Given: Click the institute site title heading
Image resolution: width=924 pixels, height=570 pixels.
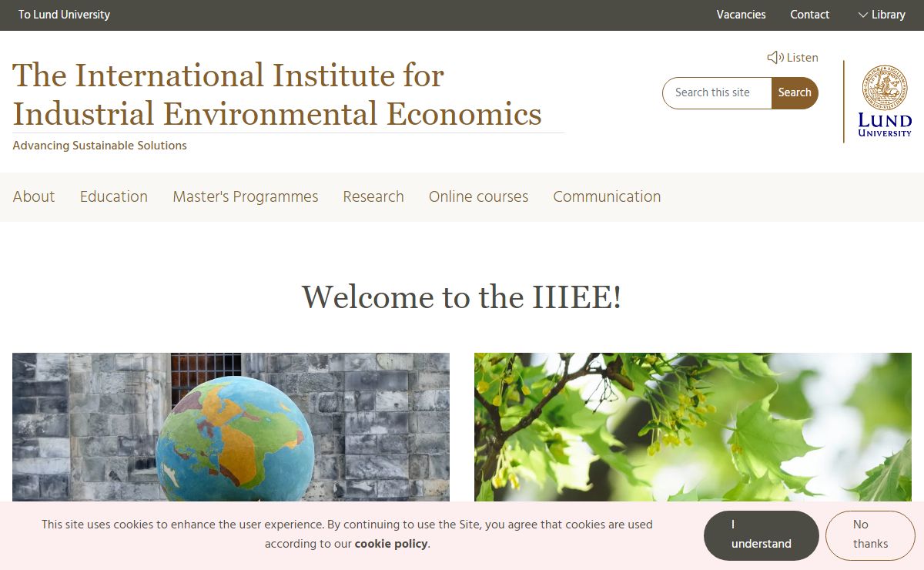Looking at the screenshot, I should 277,95.
